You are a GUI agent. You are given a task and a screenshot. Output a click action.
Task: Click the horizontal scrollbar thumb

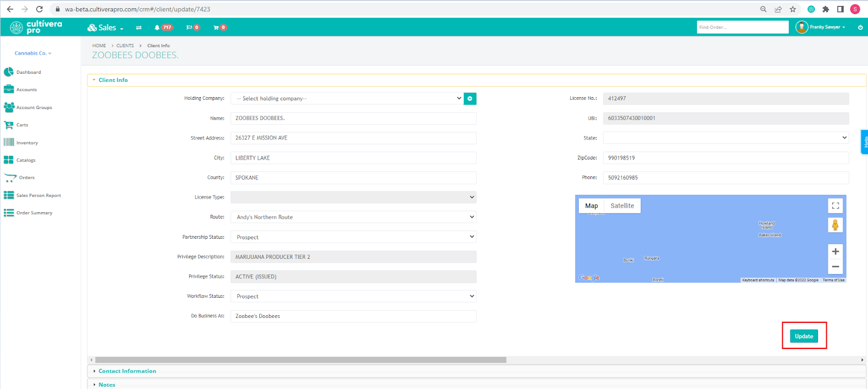(x=301, y=360)
